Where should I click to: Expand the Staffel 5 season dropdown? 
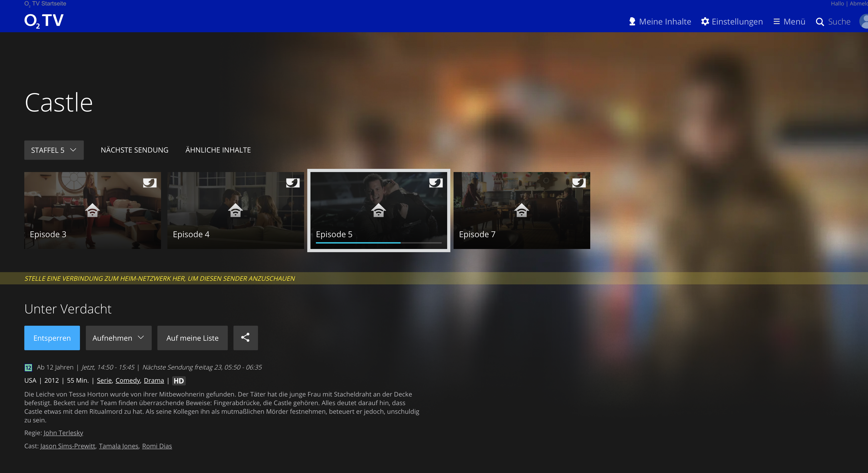[54, 150]
